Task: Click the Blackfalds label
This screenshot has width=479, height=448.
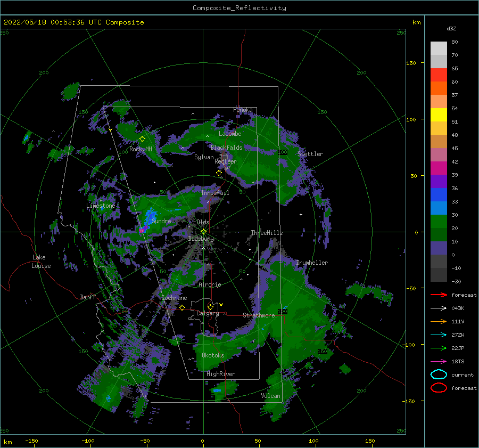Action: tap(226, 148)
